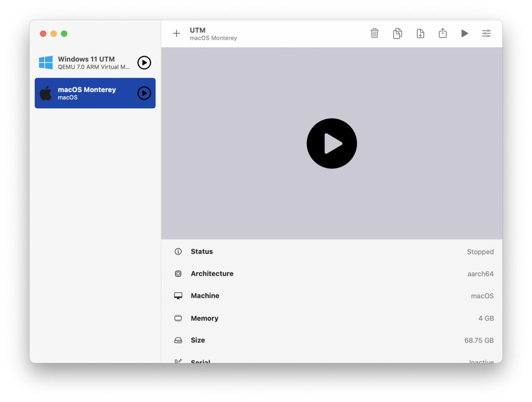This screenshot has height=402, width=532.
Task: Start macOS Monterey via its sidebar play button
Action: click(x=143, y=93)
